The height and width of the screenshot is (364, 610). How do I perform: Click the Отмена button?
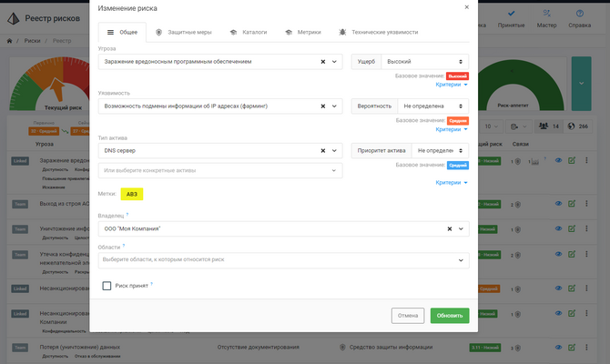(408, 316)
